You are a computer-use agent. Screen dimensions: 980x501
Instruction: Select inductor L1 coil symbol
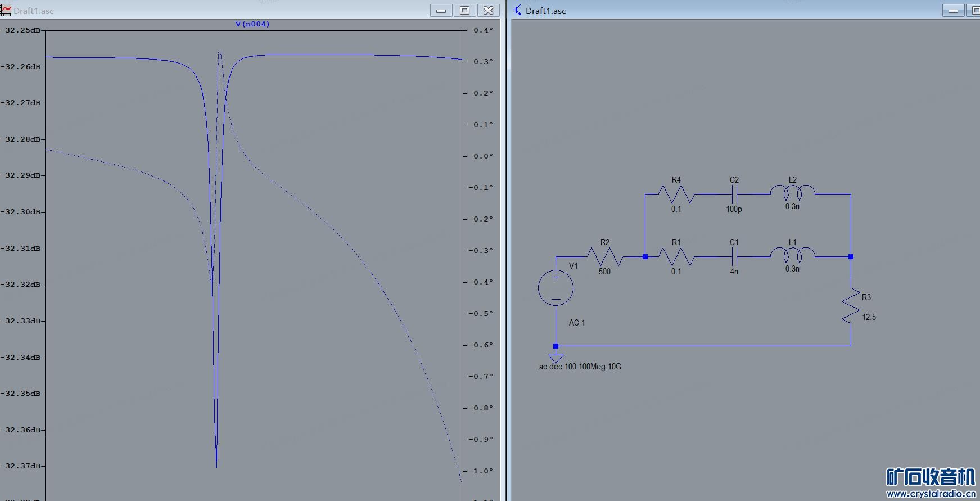pos(792,255)
